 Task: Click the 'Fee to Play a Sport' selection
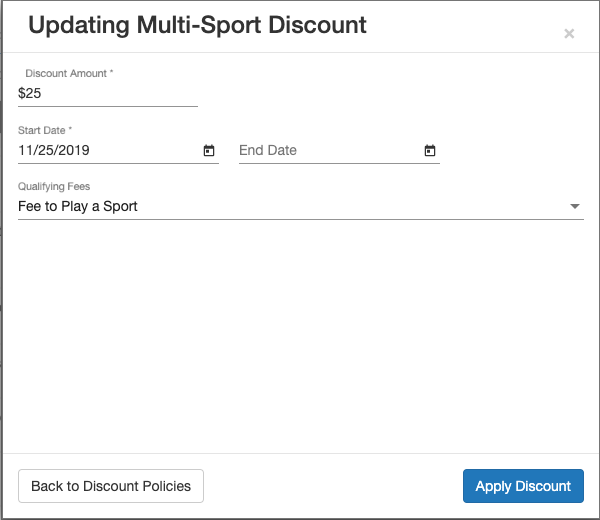pyautogui.click(x=78, y=206)
